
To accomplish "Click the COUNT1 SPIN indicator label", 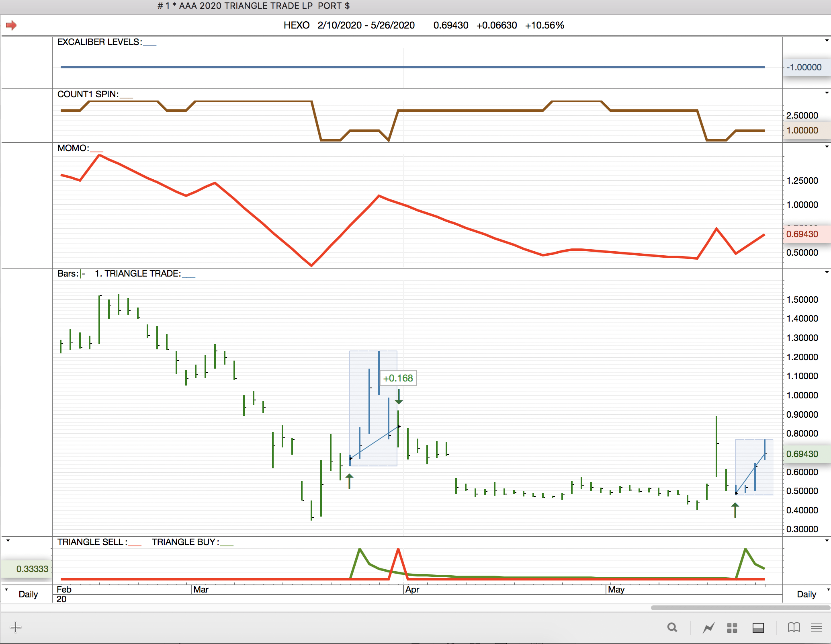I will pos(88,94).
